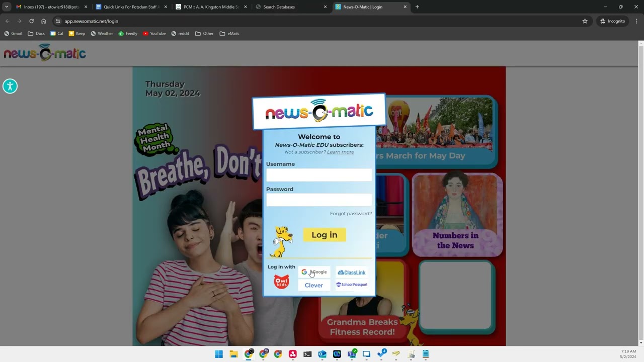This screenshot has width=644, height=362.
Task: Open the Windows Start menu
Action: tap(219, 354)
